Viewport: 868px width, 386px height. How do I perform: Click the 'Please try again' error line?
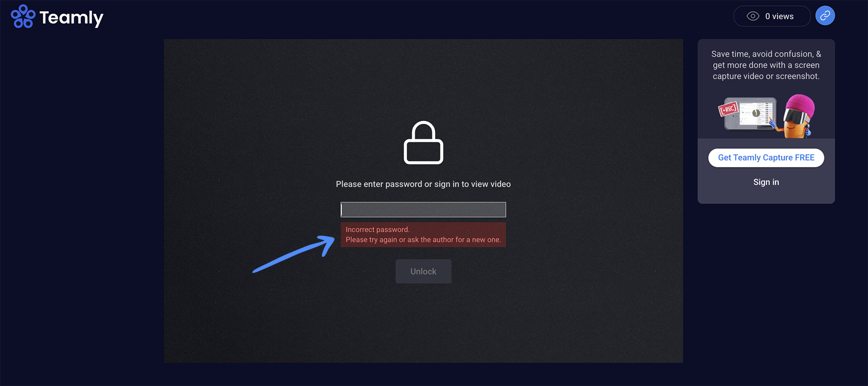point(423,240)
